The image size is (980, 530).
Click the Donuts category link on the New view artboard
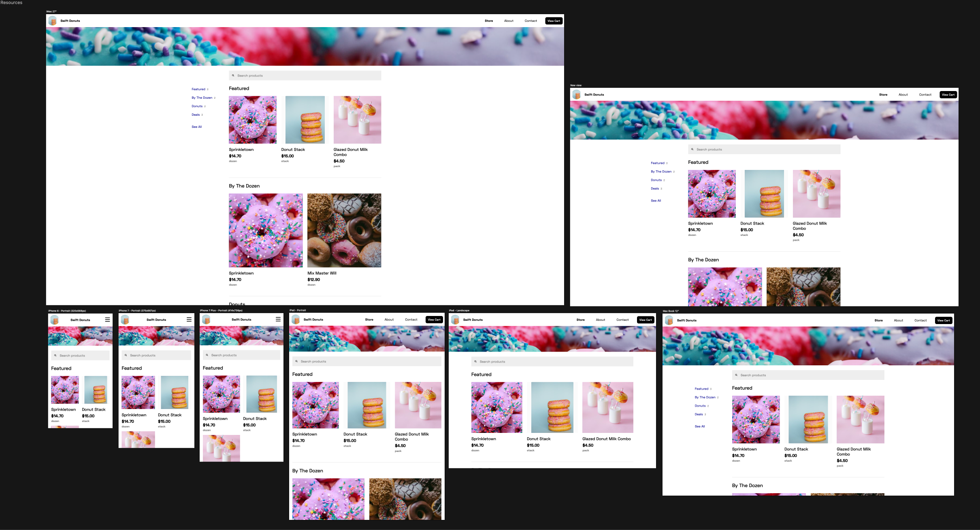coord(656,180)
